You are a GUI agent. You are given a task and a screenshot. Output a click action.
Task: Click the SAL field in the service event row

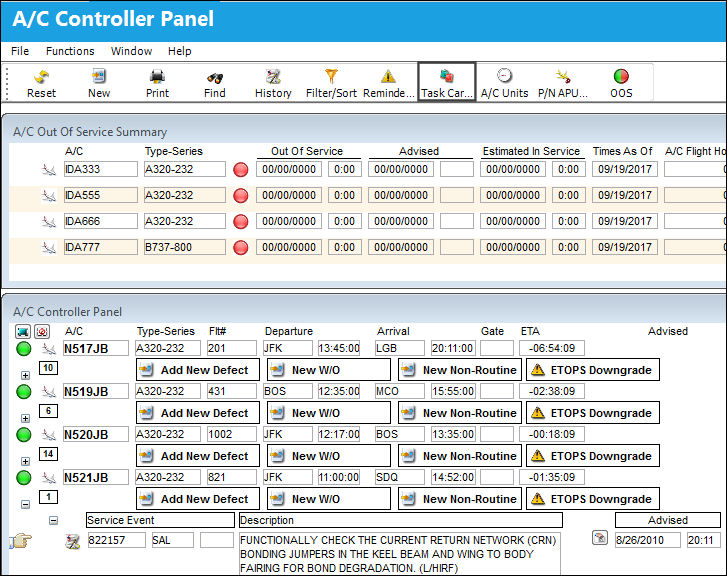pyautogui.click(x=172, y=540)
